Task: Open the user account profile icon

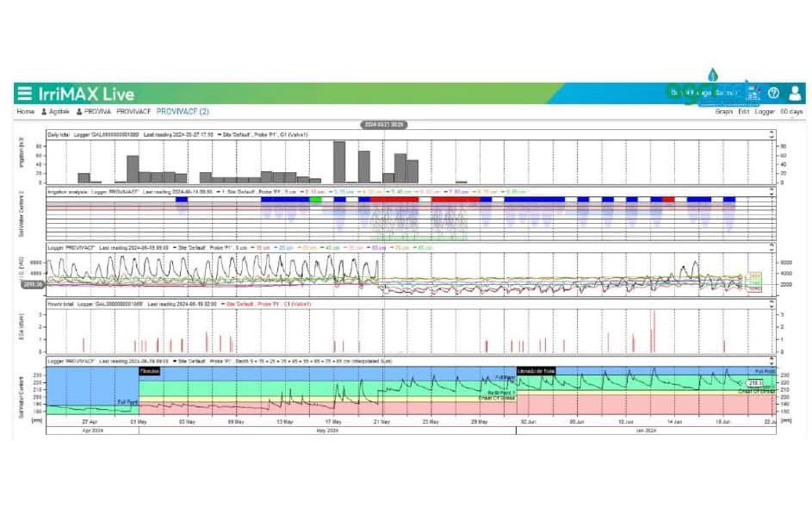Action: [x=796, y=93]
